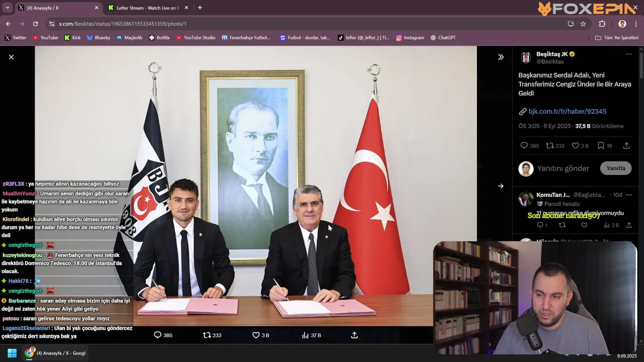Like the photo with the heart icon below it
This screenshot has width=644, height=362.
(256, 335)
